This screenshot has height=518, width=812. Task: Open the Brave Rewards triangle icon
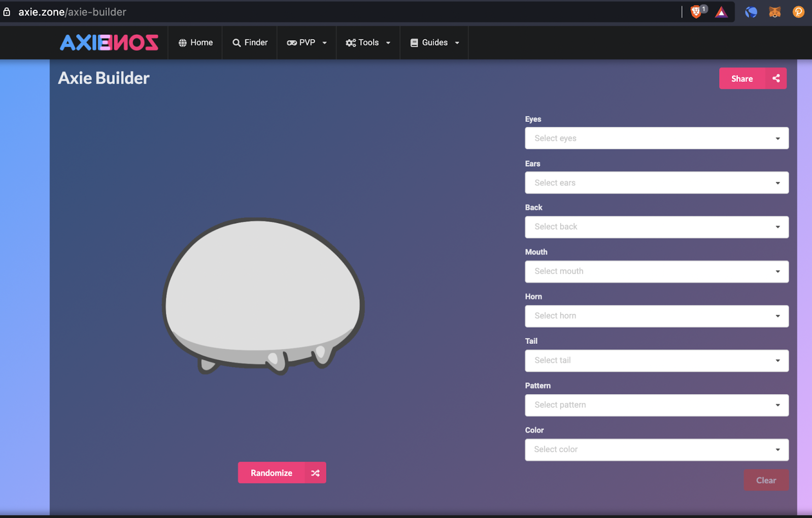(x=721, y=12)
